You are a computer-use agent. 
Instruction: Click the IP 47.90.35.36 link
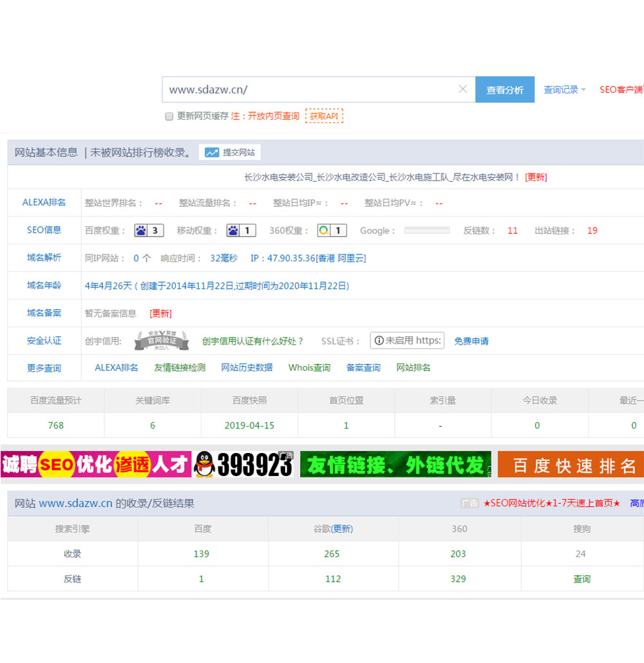pyautogui.click(x=308, y=258)
